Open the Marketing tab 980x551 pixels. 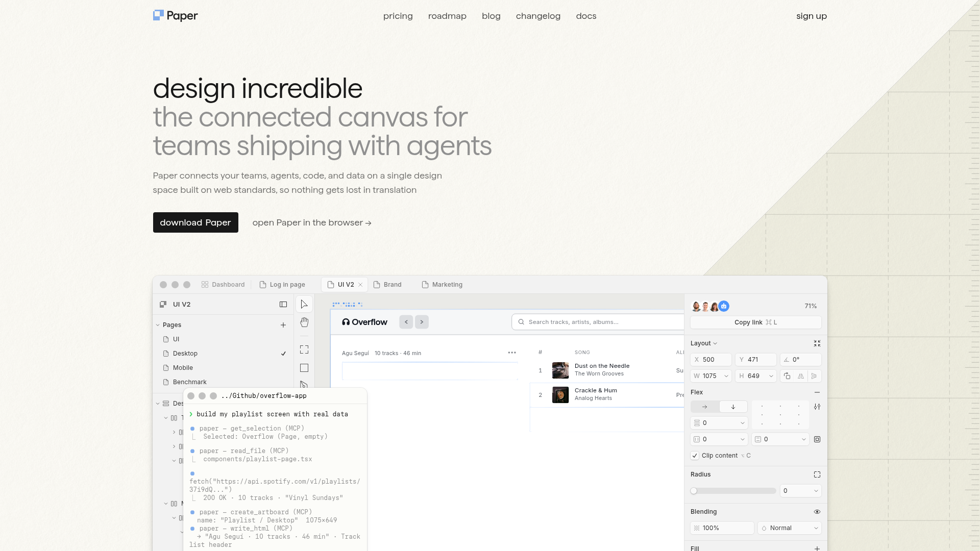pyautogui.click(x=442, y=285)
